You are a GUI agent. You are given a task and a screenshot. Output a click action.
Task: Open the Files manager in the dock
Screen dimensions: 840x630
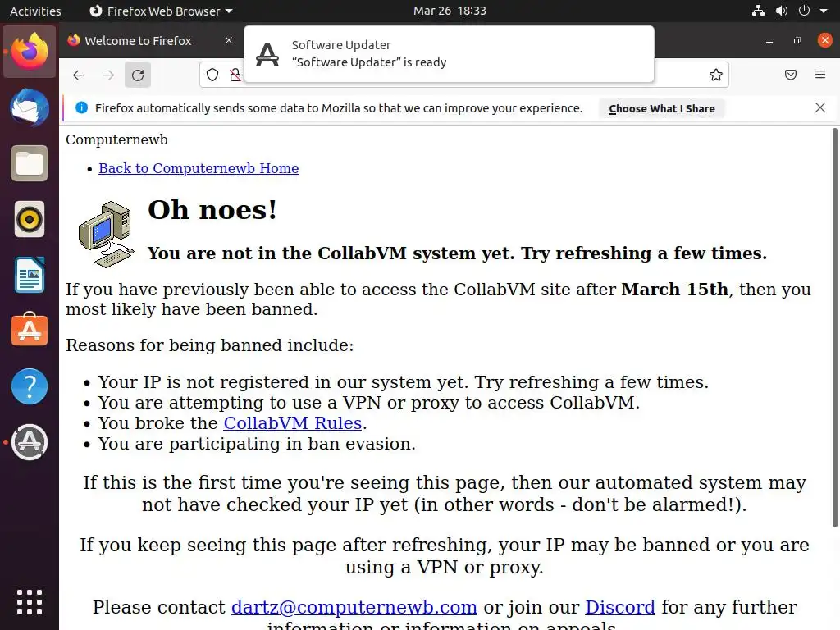coord(30,163)
